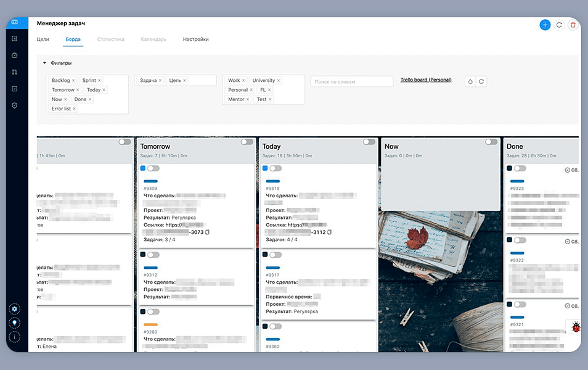The height and width of the screenshot is (370, 588).
Task: Toggle the Today column header switch
Action: tap(369, 142)
